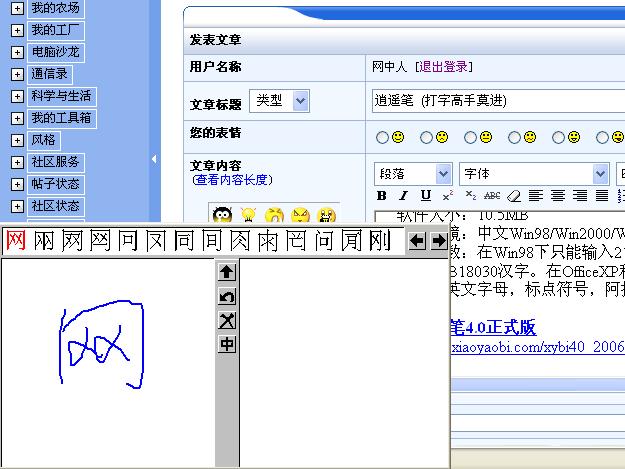Viewport: 625px width, 469px height.
Task: Open the 笔4.0正式版 link in content
Action: click(x=493, y=328)
